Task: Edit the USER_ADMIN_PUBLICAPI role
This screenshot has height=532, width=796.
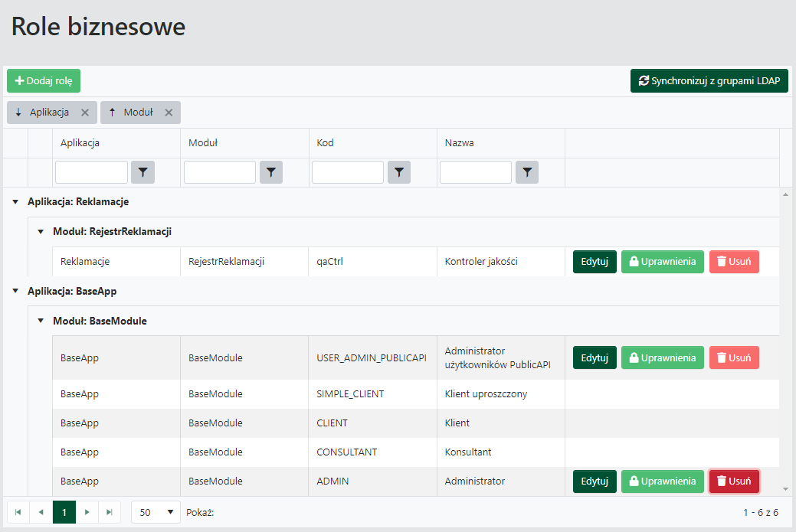Action: [595, 357]
